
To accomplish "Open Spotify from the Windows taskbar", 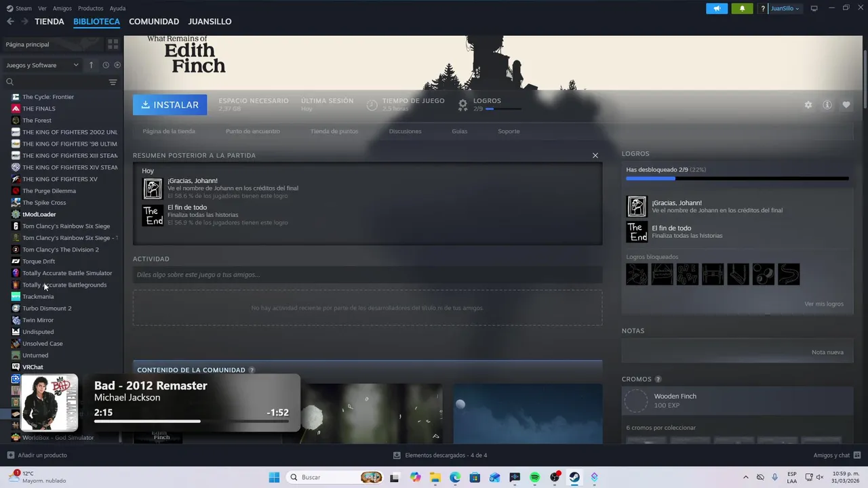I will point(534,477).
